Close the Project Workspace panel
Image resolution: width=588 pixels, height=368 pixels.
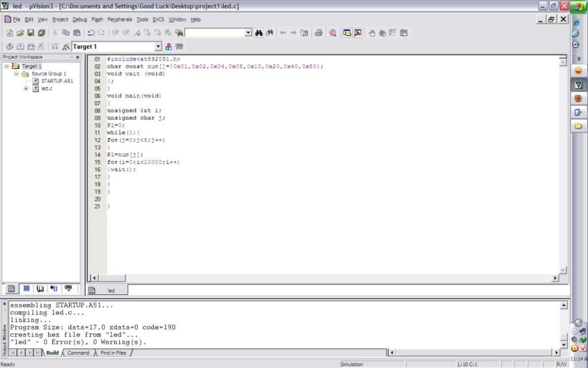78,58
